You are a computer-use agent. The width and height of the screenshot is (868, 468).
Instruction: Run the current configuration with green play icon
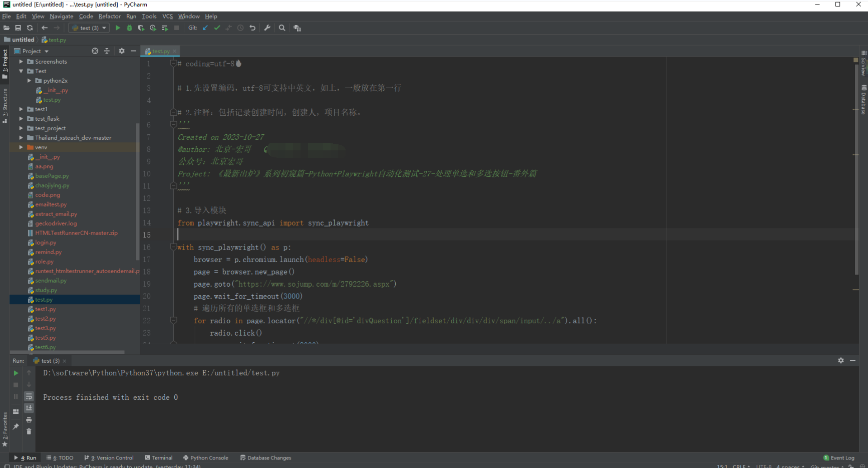click(117, 28)
